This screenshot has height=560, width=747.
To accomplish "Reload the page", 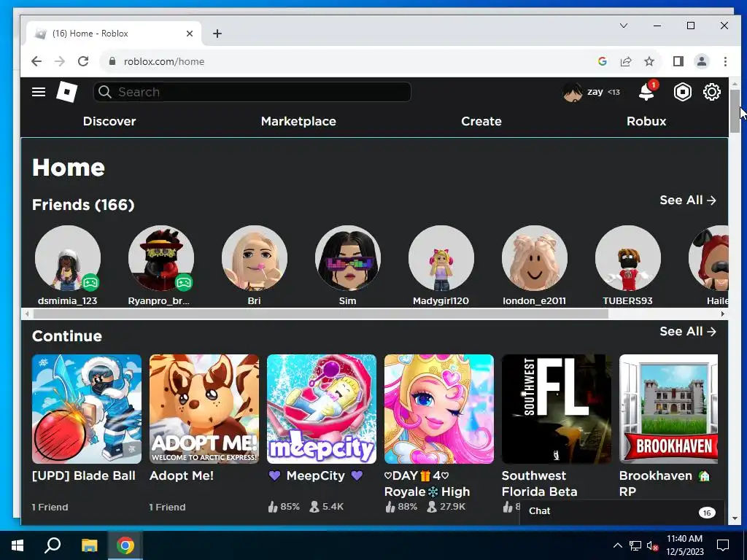I will tap(83, 61).
